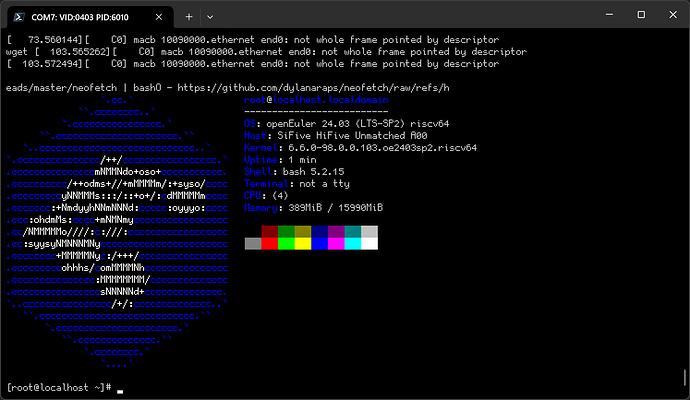Click at the shell prompt cursor
The image size is (690, 400).
119,387
